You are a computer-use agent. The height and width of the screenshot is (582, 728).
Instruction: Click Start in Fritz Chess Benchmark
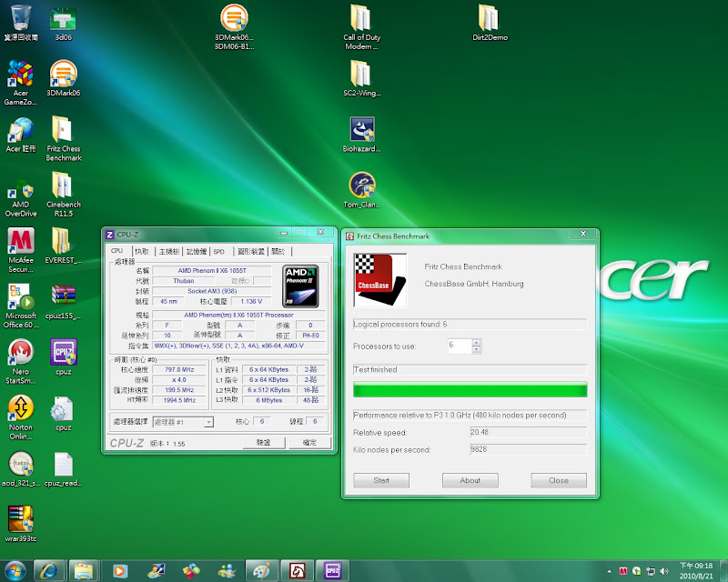tap(381, 480)
